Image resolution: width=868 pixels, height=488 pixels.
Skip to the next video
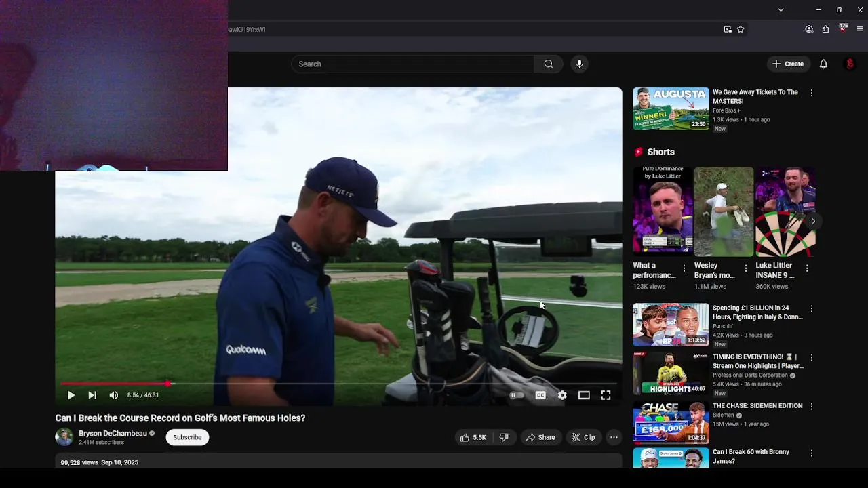tap(92, 395)
